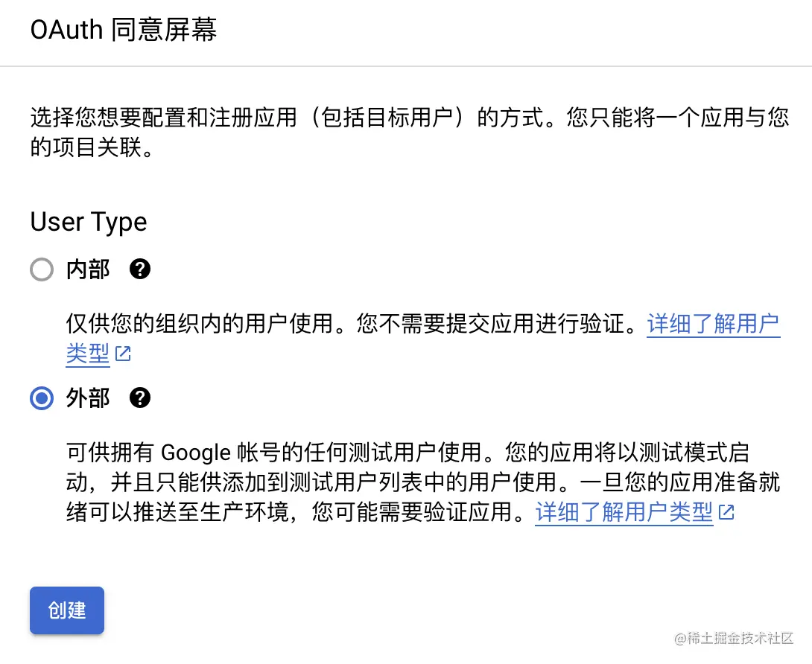
Task: Click external-link icon after 内部 description link
Action: [124, 354]
